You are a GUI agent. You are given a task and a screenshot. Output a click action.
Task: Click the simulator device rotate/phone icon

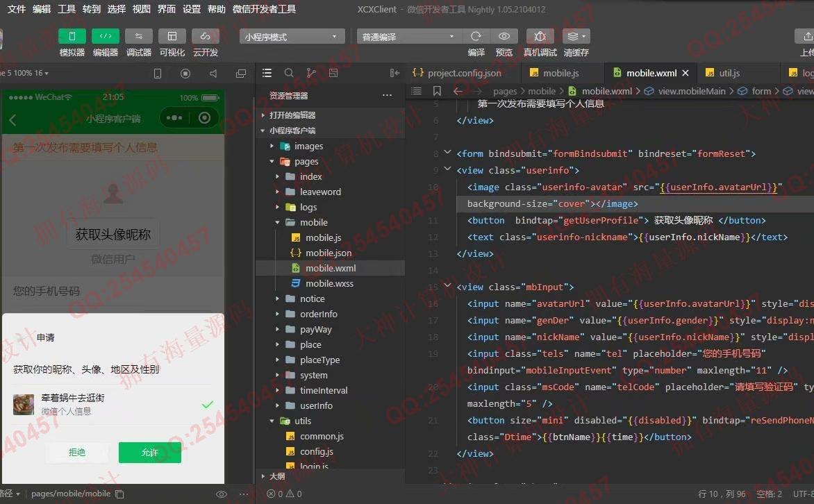tap(157, 74)
